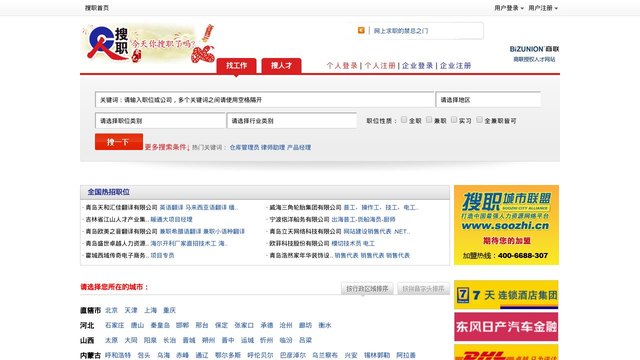This screenshot has width=640, height=360.
Task: Choose city 太原
Action: pos(111,340)
